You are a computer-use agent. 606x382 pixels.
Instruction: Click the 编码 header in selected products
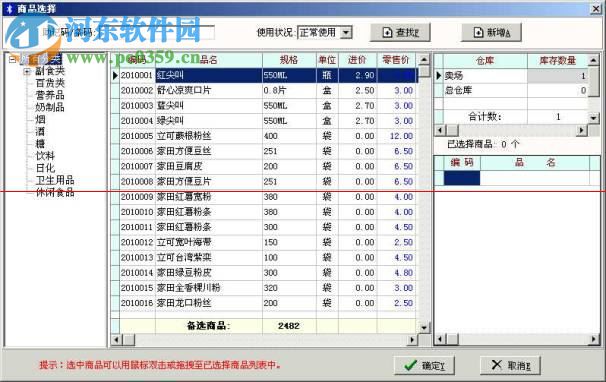coord(461,163)
